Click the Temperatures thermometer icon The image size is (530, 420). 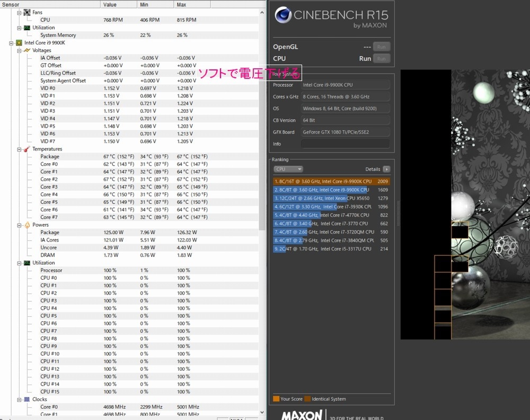[27, 149]
